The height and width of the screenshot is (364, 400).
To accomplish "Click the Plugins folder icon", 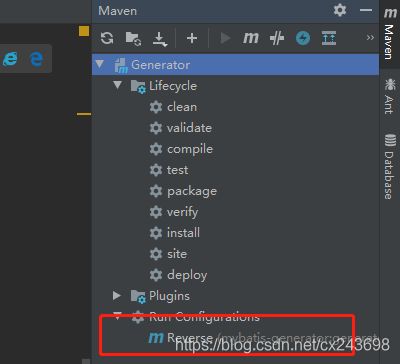I will click(x=138, y=297).
